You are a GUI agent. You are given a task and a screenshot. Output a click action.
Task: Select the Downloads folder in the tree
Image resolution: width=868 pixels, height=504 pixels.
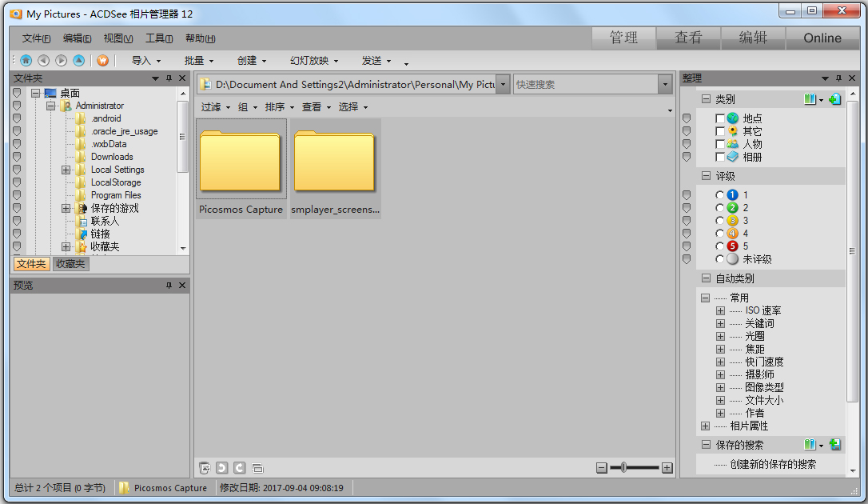pos(112,157)
